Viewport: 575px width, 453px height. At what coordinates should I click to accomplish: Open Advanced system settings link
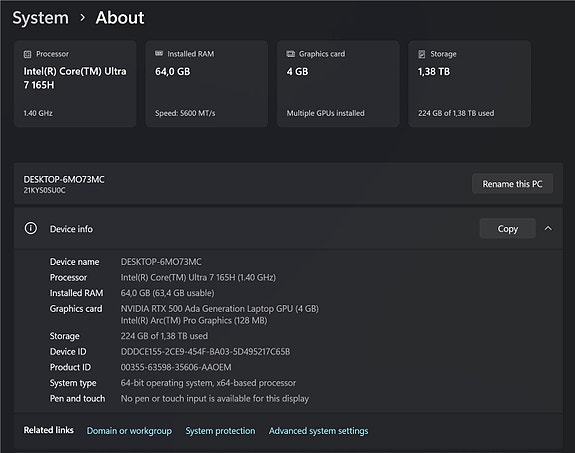318,431
